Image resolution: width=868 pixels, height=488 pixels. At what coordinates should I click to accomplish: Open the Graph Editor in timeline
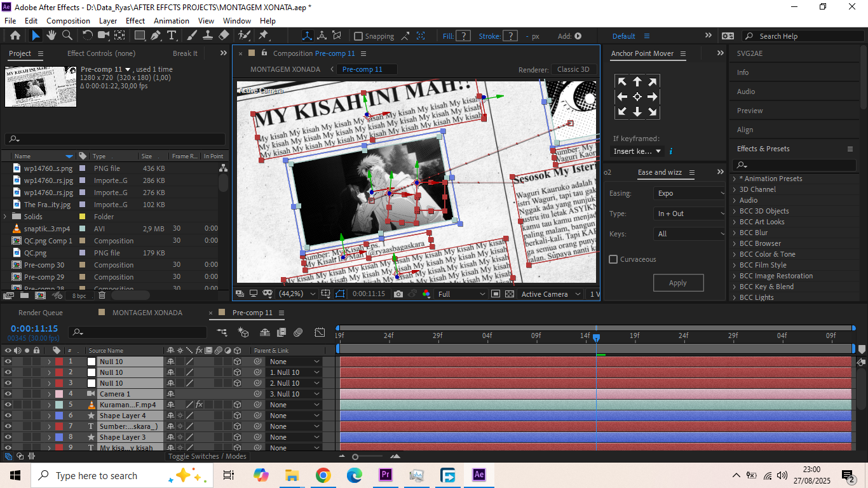(x=320, y=332)
